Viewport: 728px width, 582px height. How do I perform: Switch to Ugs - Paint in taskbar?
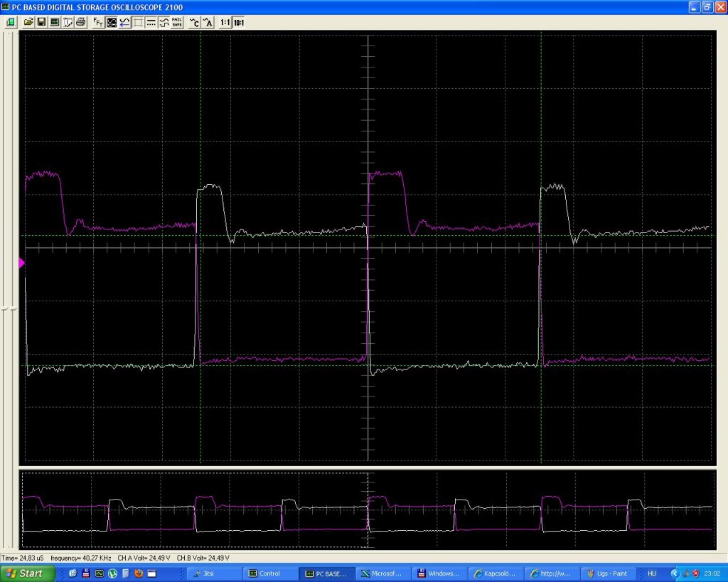(609, 573)
